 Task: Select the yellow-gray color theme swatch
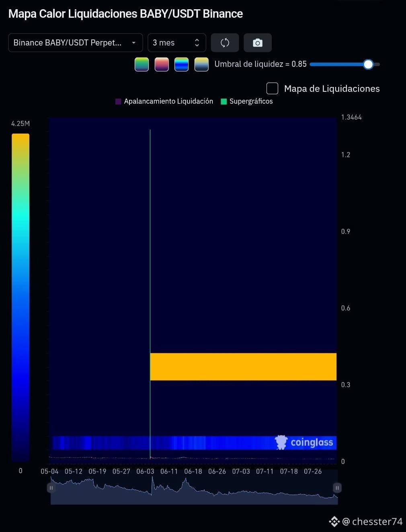point(201,64)
